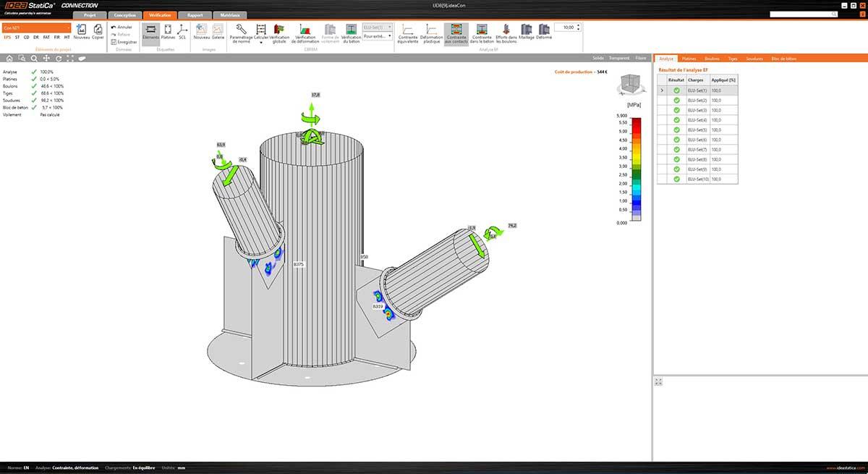Viewport: 868px width, 474px height.
Task: Switch to the Rapport tab
Action: (x=195, y=15)
